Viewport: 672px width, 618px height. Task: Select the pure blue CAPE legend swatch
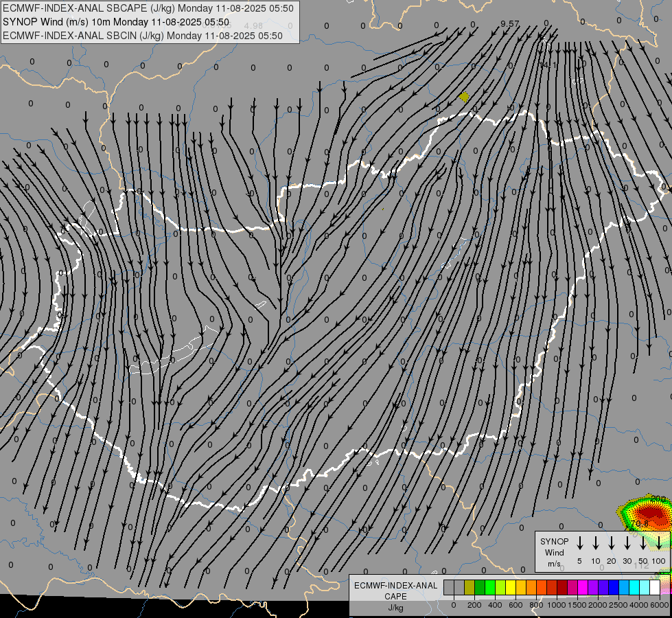tap(614, 587)
